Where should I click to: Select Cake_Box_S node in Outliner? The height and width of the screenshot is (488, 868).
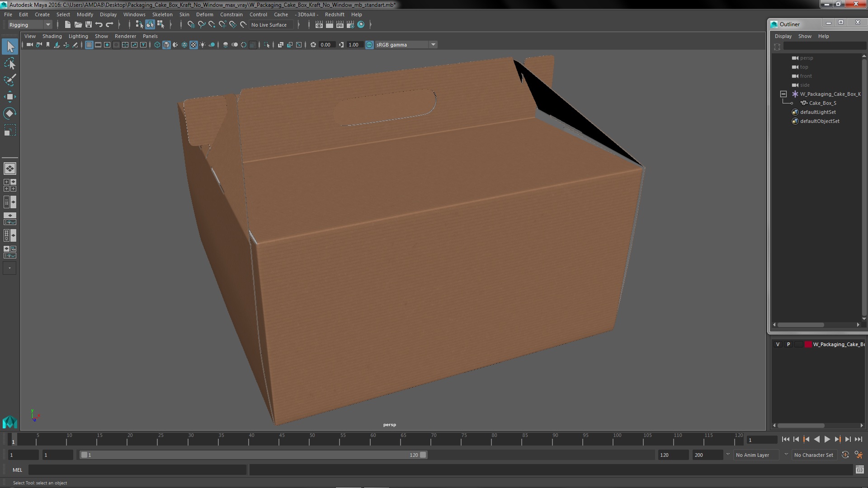click(x=822, y=103)
